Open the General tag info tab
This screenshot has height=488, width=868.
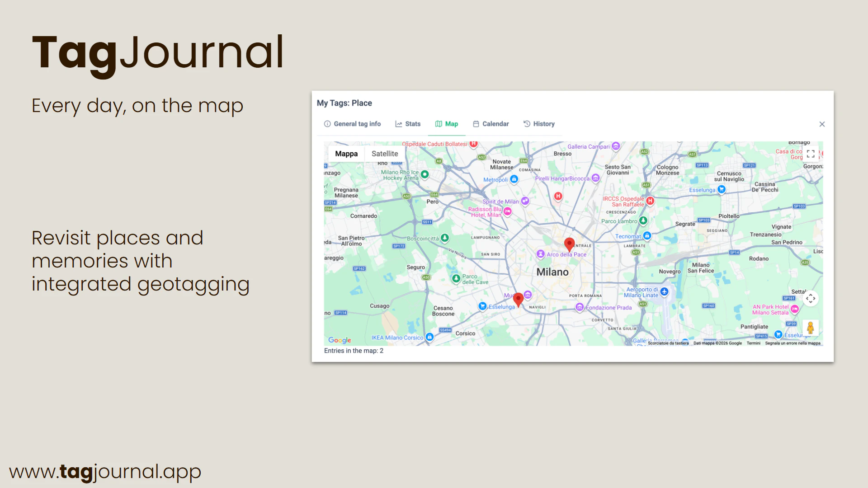(352, 124)
